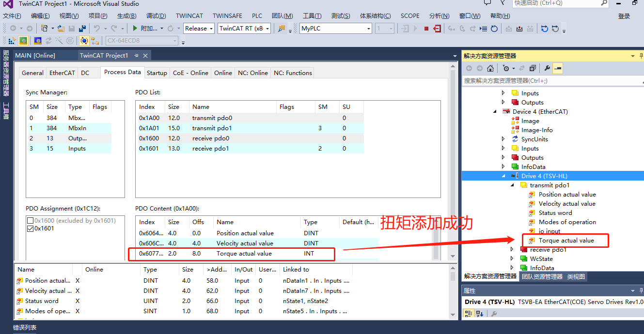Uncheck the 0x1601 PDO assignment checkbox
The width and height of the screenshot is (644, 334).
31,228
